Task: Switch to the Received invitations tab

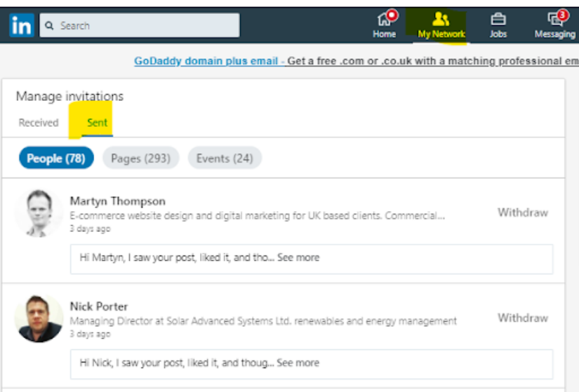Action: point(39,123)
